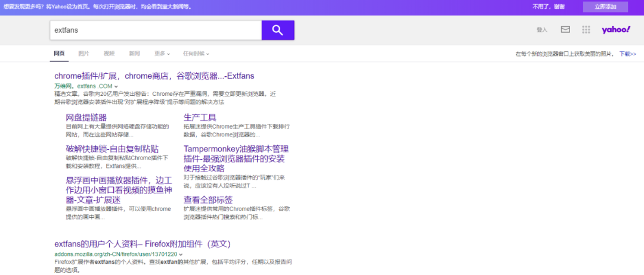Open the apps grid icon
The image size is (644, 275).
click(x=586, y=30)
